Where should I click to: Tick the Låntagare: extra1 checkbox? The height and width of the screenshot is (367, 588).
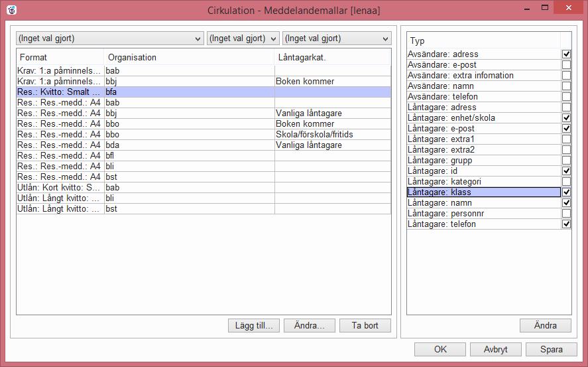point(566,139)
